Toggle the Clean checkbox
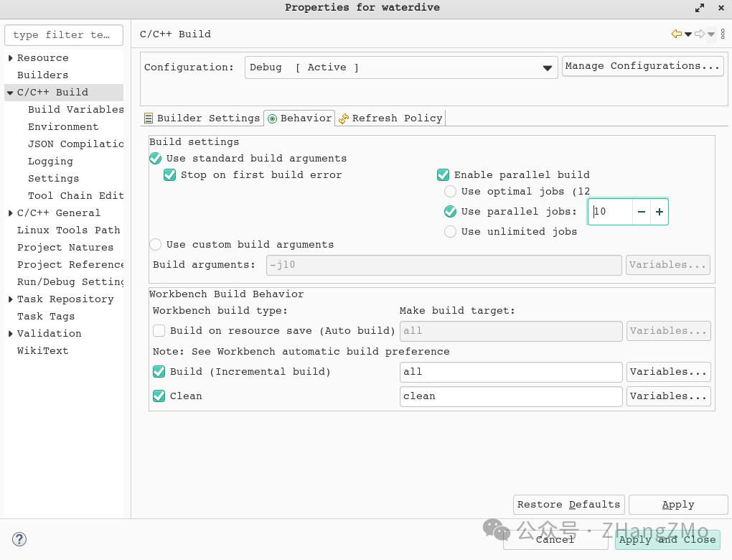The width and height of the screenshot is (732, 560). 159,396
